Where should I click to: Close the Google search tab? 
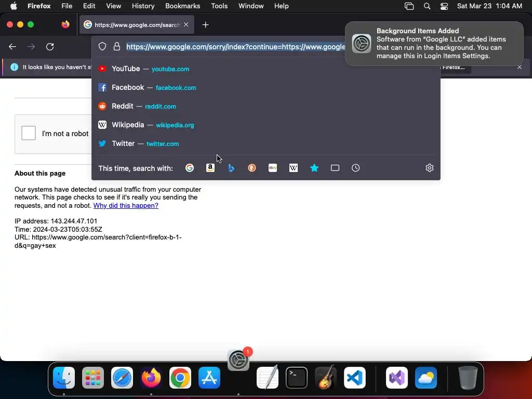coord(186,24)
